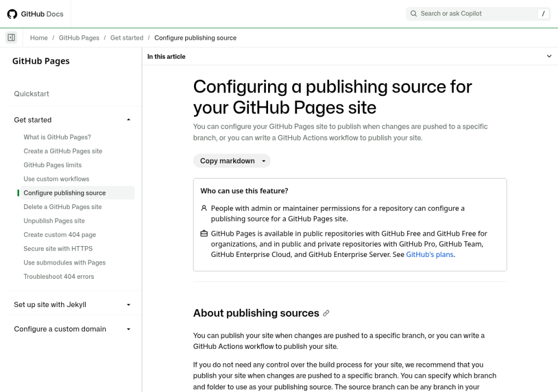Click the About publishing sources heading
The height and width of the screenshot is (392, 558).
256,313
